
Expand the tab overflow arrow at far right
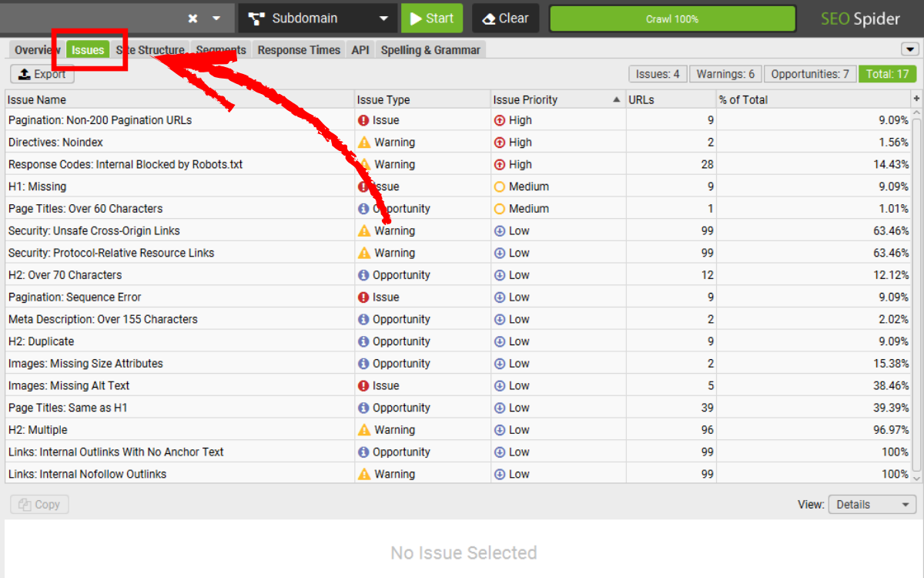909,49
